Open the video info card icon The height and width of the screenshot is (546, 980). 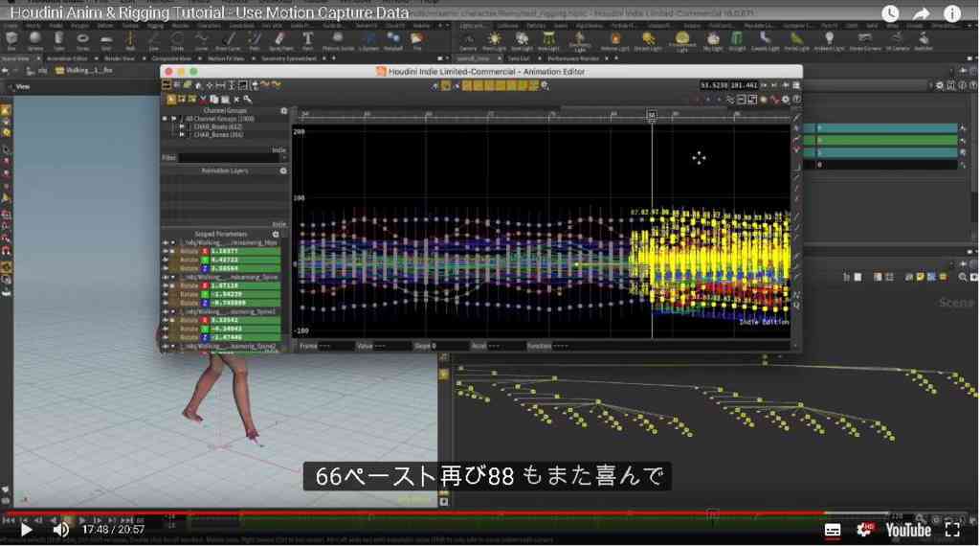[952, 13]
